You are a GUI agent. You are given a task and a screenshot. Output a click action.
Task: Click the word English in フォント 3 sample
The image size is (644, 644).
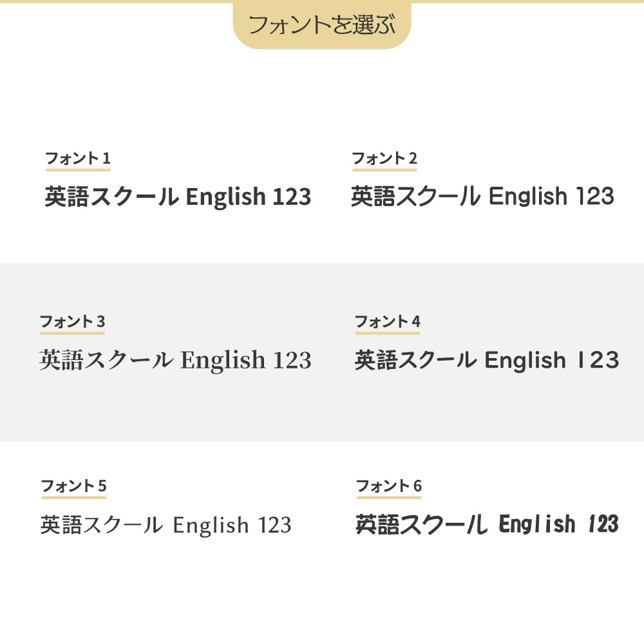click(223, 361)
